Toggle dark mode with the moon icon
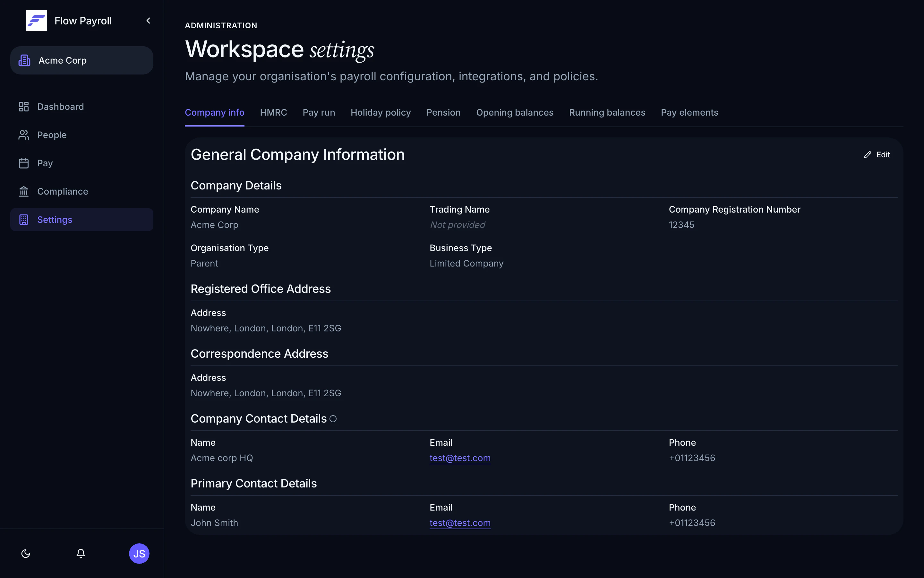The image size is (924, 578). click(x=26, y=554)
